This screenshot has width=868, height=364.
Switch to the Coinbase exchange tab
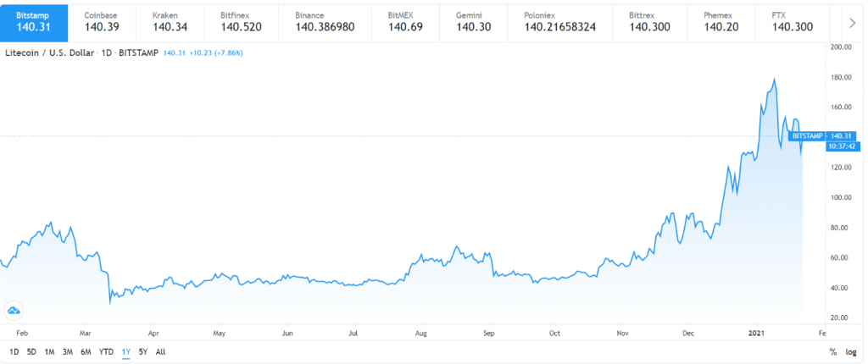[101, 21]
